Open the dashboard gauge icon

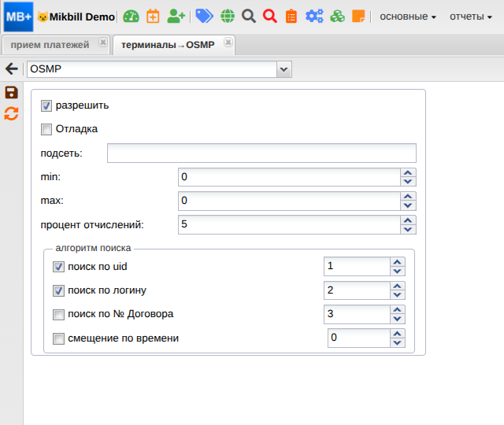[x=132, y=17]
